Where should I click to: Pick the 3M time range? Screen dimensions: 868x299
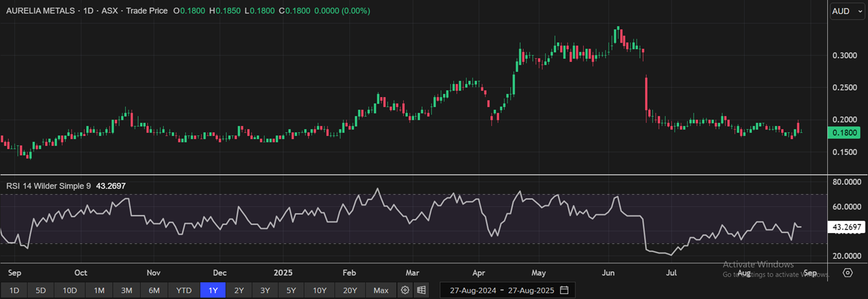126,290
